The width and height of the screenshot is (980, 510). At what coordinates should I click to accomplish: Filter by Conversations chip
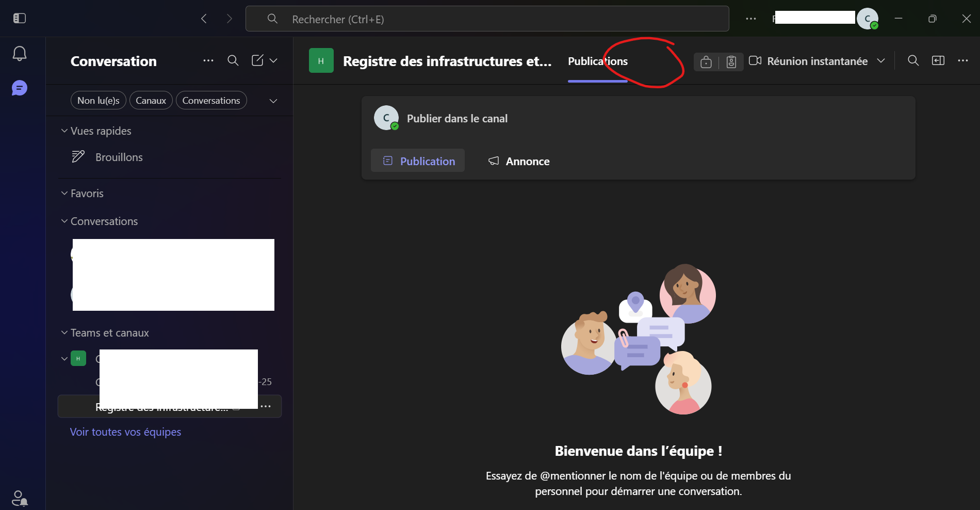(211, 101)
